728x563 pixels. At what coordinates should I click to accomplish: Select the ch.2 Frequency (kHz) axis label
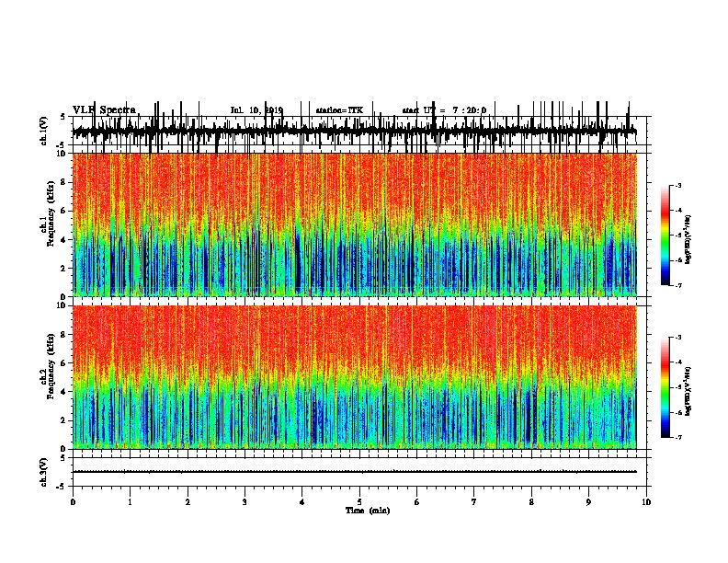[49, 366]
